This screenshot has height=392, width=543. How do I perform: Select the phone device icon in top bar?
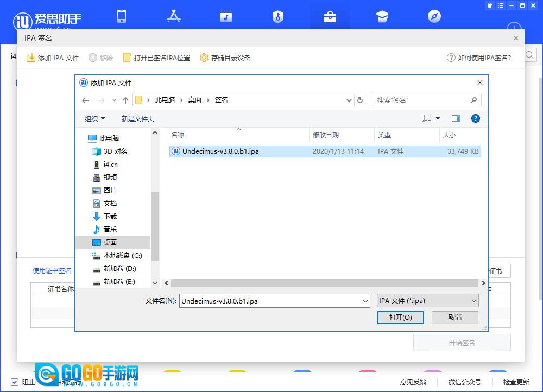(122, 16)
